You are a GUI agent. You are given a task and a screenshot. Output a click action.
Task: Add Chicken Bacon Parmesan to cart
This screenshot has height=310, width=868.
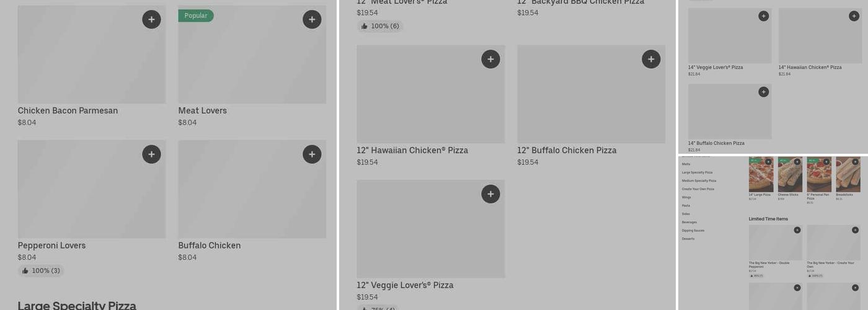(151, 19)
